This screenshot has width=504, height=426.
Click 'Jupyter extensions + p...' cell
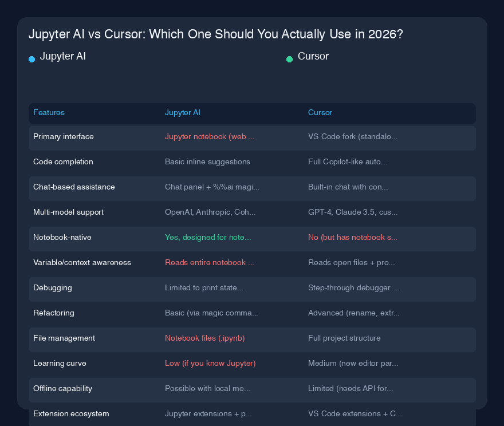(x=208, y=414)
